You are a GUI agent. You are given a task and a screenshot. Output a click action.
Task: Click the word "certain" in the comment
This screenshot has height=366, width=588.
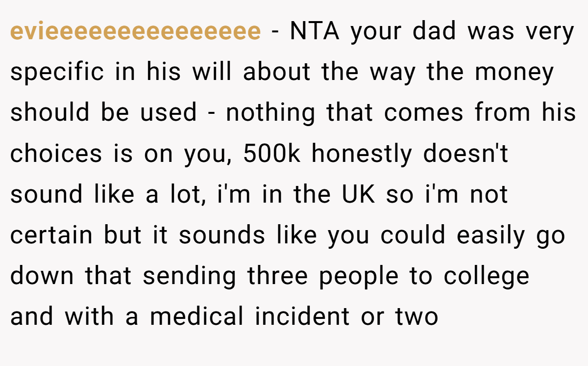coord(51,236)
